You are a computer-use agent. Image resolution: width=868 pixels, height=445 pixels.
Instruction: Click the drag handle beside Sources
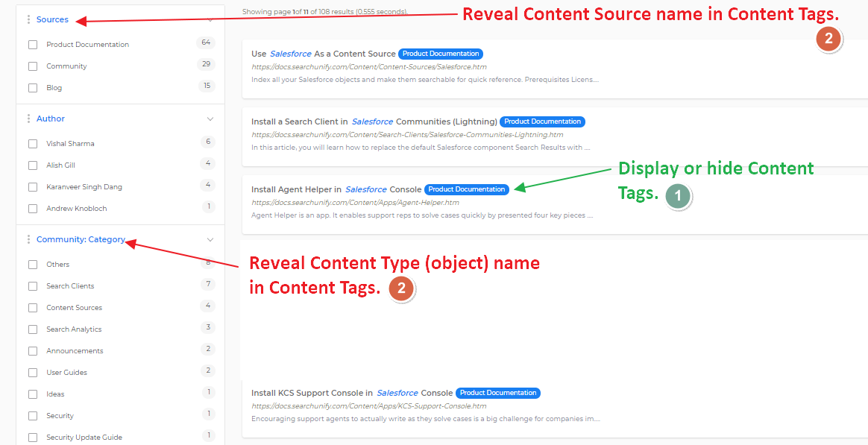point(28,19)
